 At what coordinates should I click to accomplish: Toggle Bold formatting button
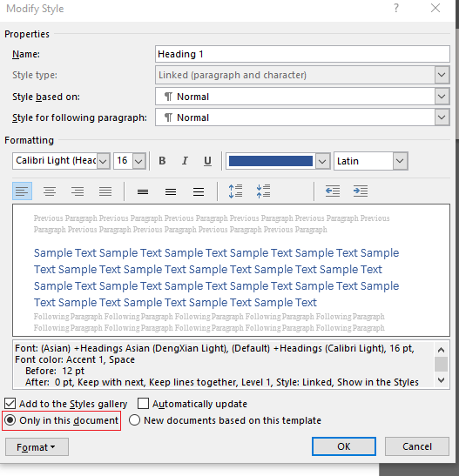162,161
